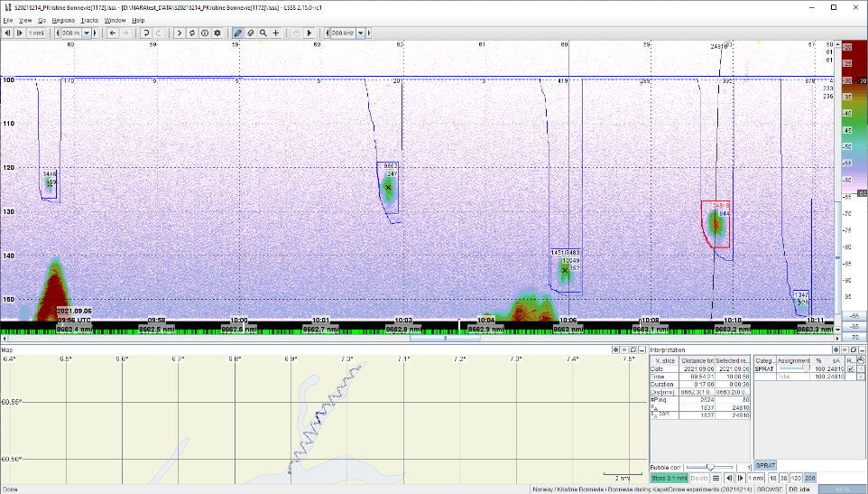Select the eraser tool in toolbar
This screenshot has width=868, height=494.
pos(250,33)
